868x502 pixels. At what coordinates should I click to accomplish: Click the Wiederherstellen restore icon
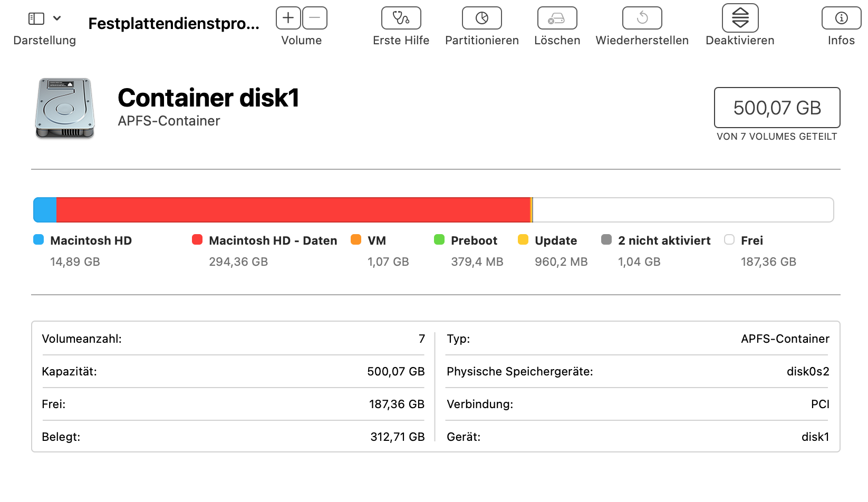(642, 18)
